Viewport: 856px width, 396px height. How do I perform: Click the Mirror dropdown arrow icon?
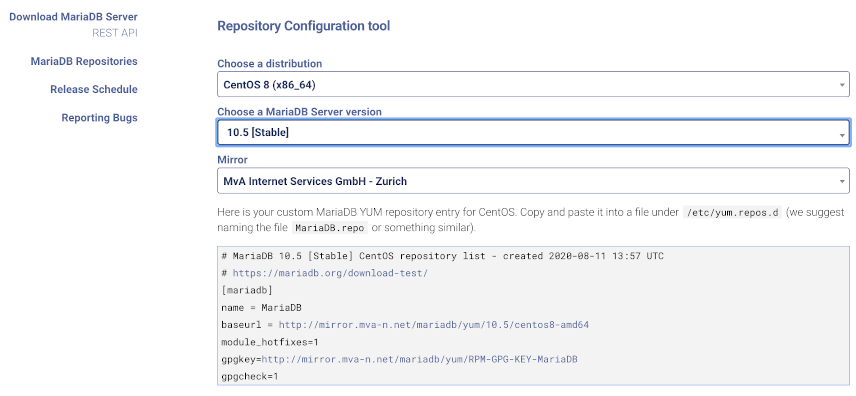[842, 181]
